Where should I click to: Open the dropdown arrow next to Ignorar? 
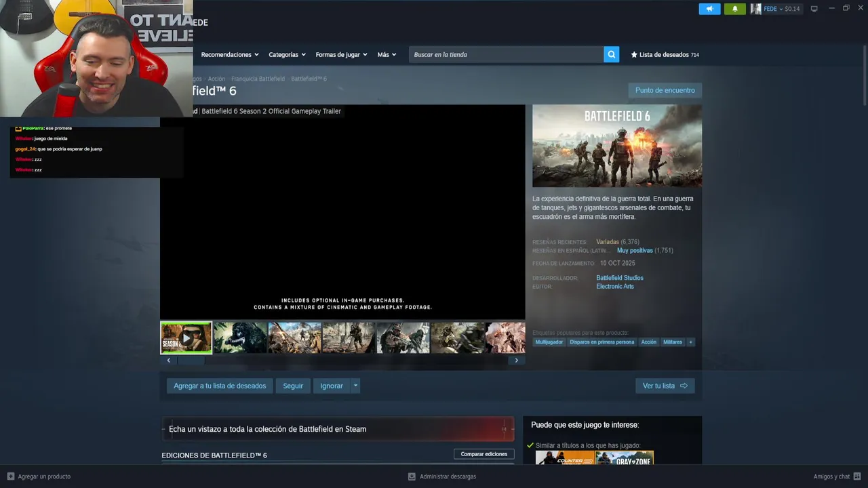(x=355, y=386)
